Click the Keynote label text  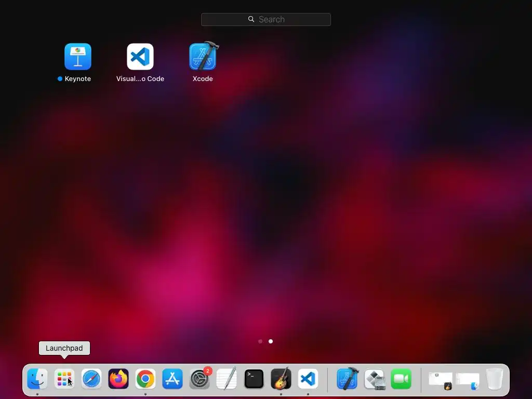pos(78,79)
